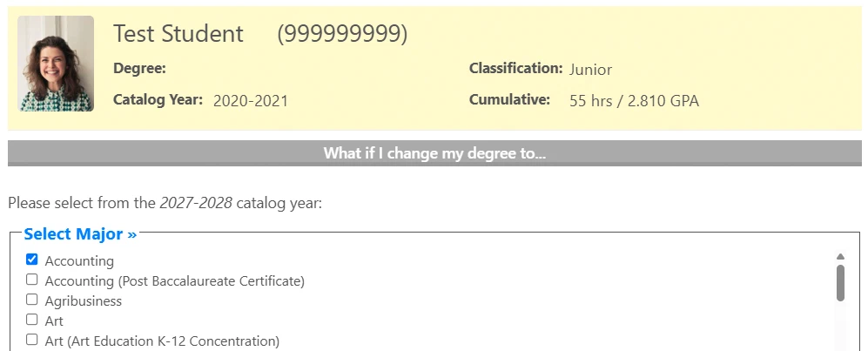Click the student ID (999999999)
This screenshot has width=868, height=351.
point(342,34)
